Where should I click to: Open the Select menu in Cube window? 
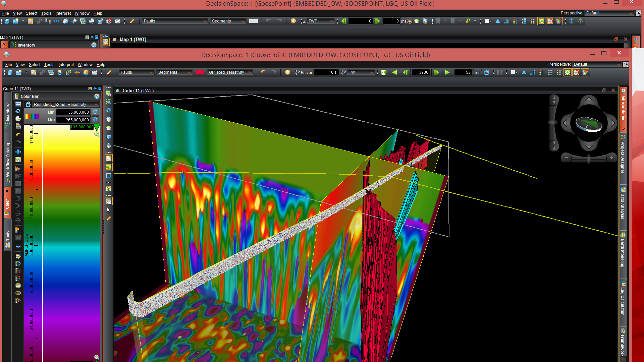pos(34,65)
